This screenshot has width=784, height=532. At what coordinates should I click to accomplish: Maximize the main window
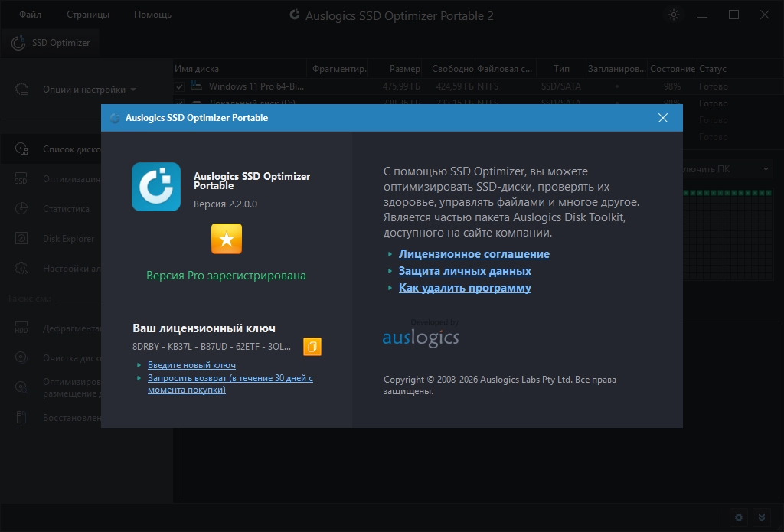733,15
